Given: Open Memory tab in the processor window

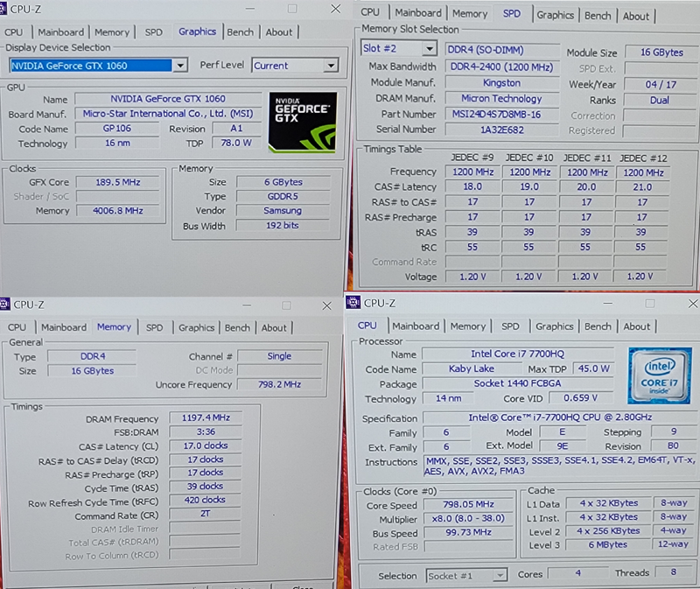Looking at the screenshot, I should point(468,326).
